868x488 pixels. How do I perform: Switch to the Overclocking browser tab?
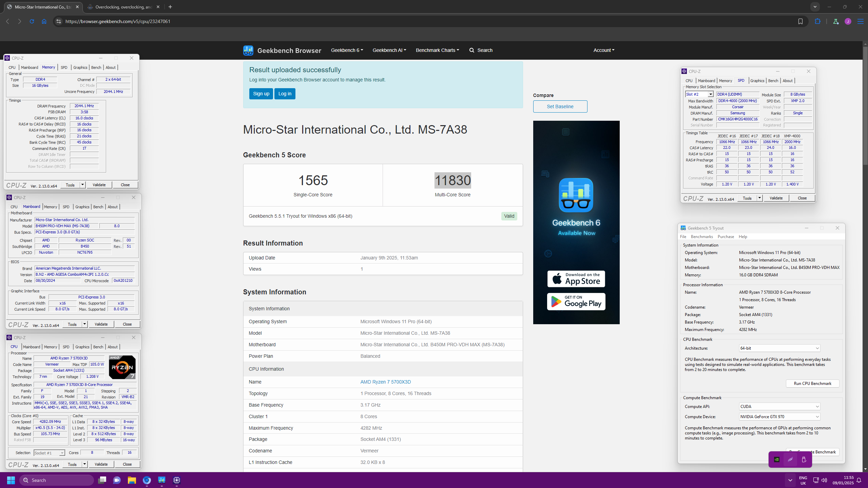pyautogui.click(x=123, y=7)
